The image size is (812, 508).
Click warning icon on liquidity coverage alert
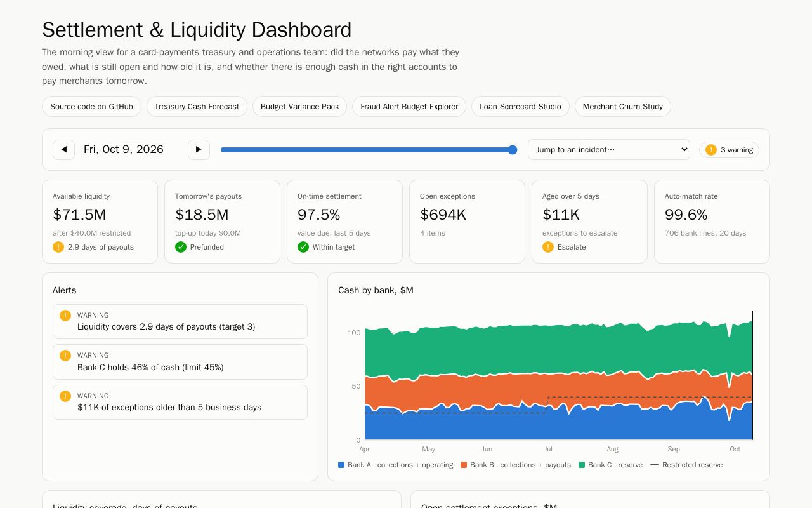65,316
